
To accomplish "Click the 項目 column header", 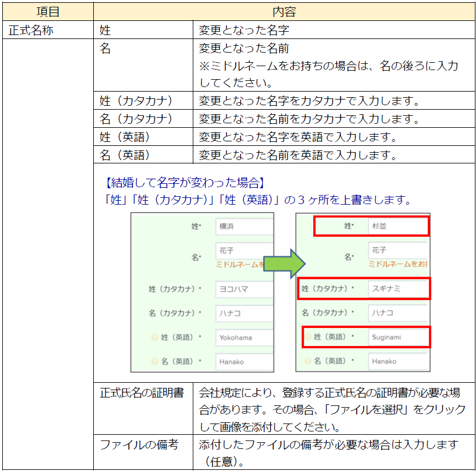I will [48, 11].
